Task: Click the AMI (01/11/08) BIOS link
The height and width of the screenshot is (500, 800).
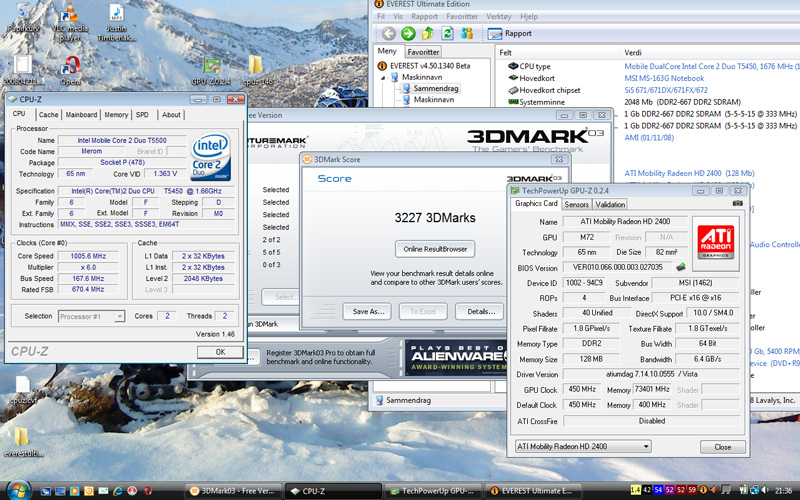Action: pyautogui.click(x=649, y=138)
